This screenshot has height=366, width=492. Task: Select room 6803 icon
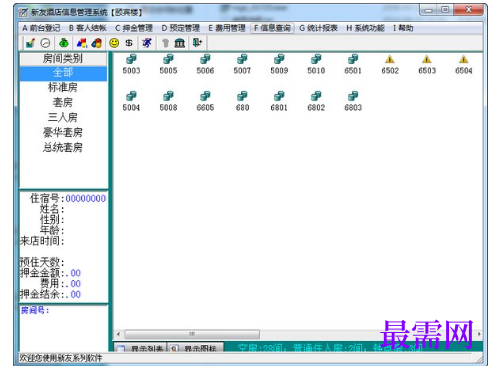coord(353,96)
